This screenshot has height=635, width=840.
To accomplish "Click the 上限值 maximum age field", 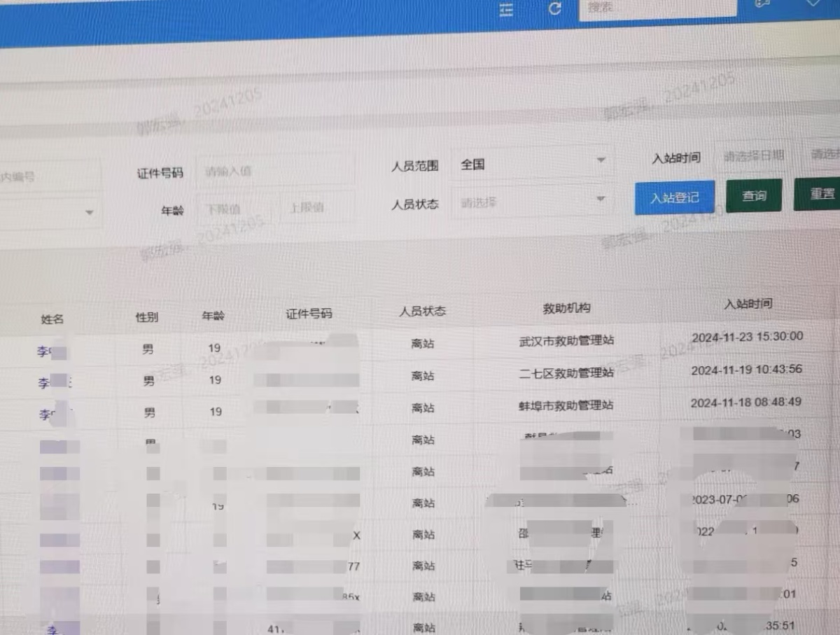I will click(317, 207).
